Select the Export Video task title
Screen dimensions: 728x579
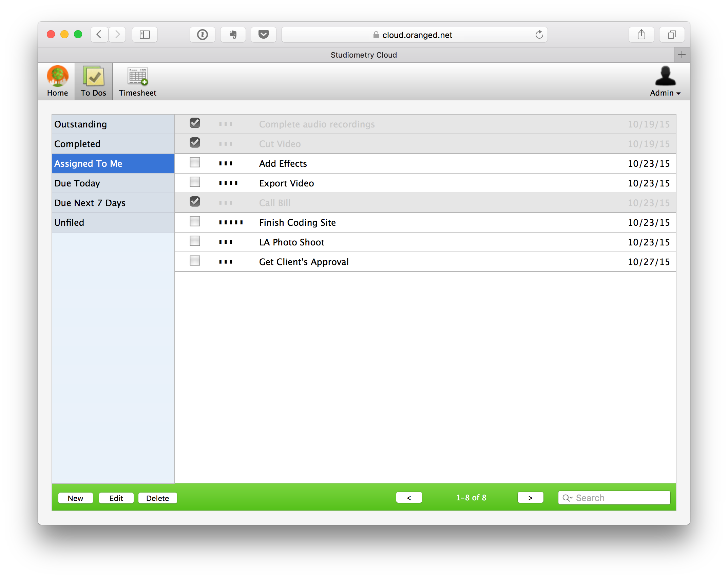click(x=286, y=183)
